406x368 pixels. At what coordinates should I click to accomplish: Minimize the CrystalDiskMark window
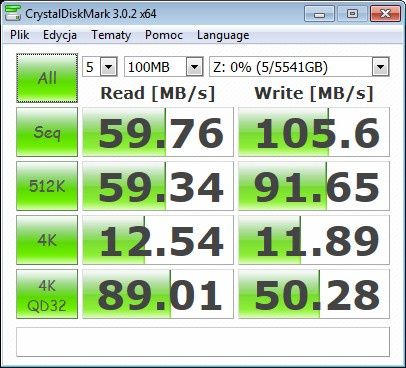(319, 14)
